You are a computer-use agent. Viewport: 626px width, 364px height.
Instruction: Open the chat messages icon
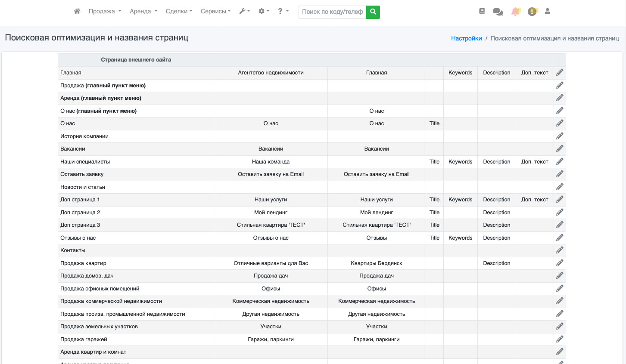pyautogui.click(x=498, y=12)
